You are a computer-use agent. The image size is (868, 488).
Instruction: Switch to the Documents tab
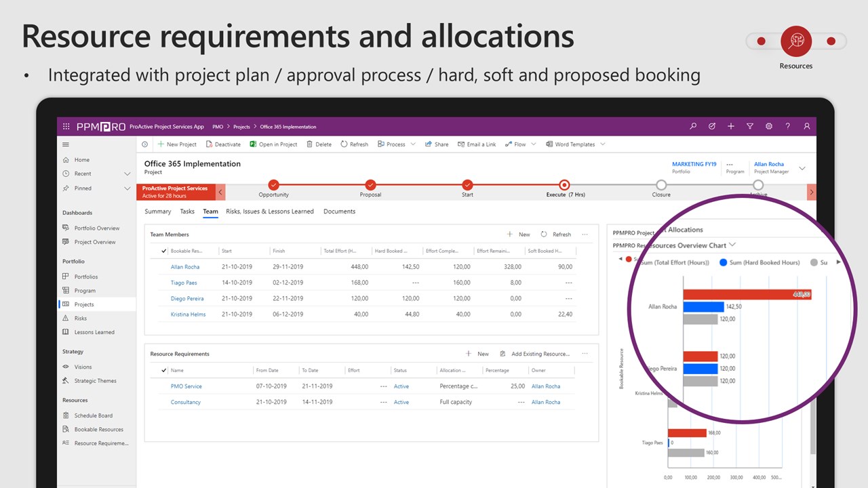(340, 211)
